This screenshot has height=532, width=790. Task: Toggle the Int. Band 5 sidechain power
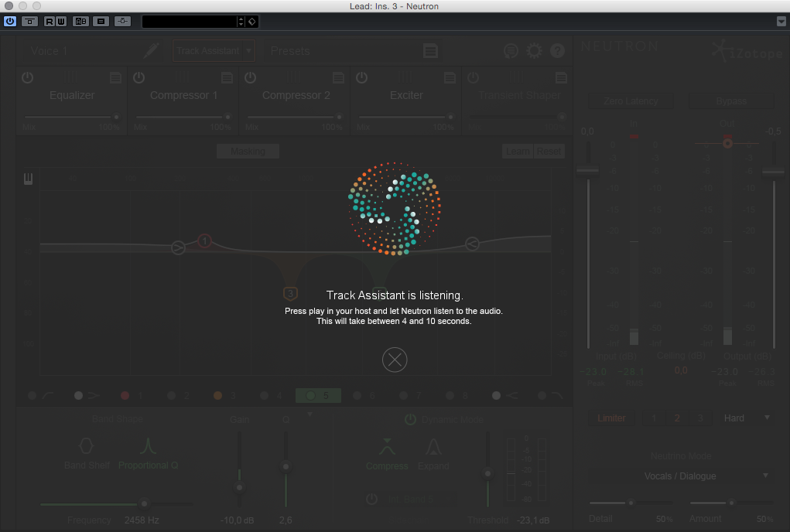point(372,499)
